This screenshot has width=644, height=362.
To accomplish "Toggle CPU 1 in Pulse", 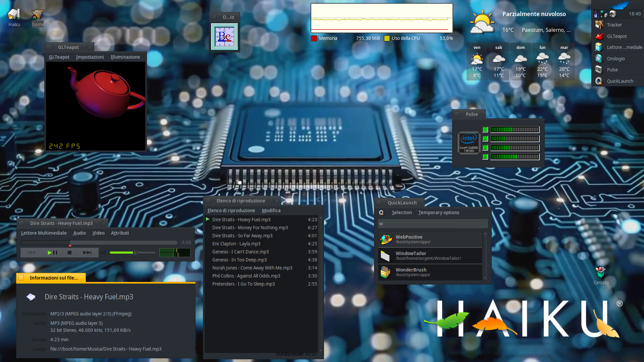I will (485, 129).
